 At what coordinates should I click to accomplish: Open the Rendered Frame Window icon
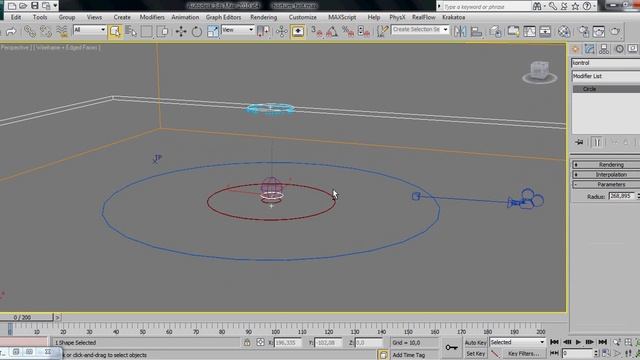pos(599,31)
